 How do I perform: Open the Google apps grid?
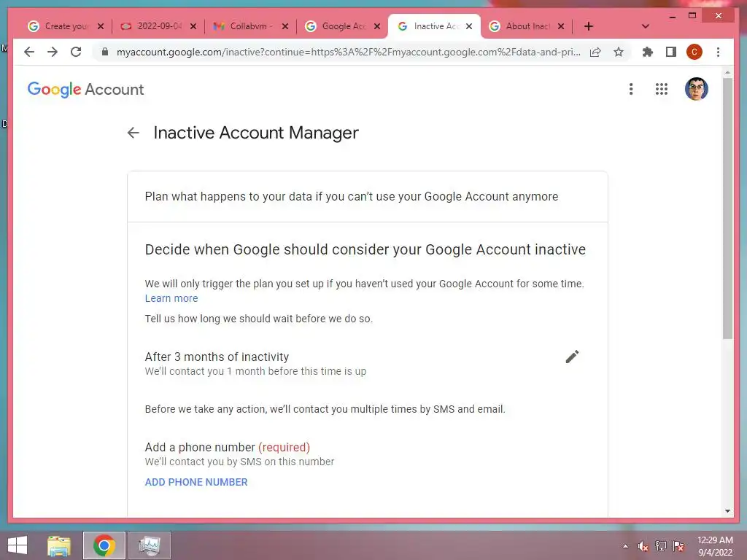pyautogui.click(x=661, y=89)
